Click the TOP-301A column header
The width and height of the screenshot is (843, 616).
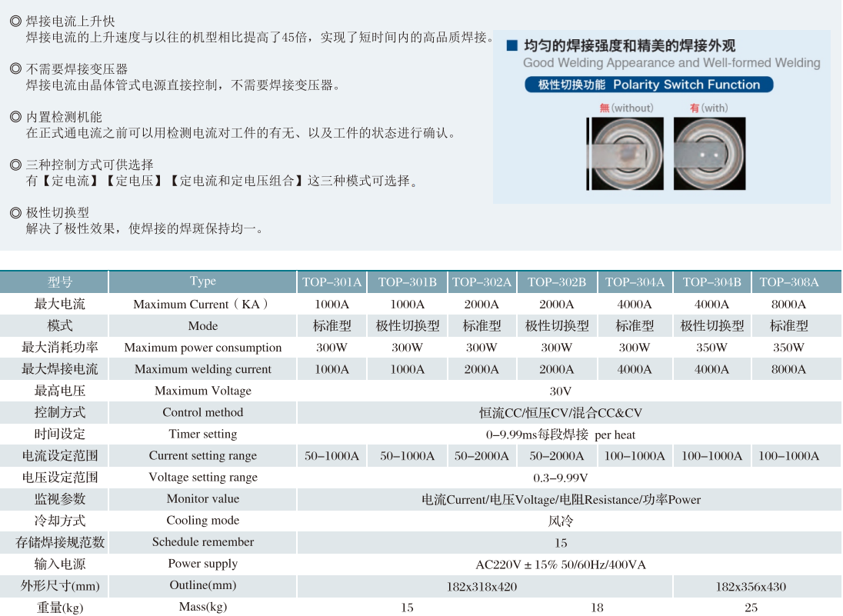click(x=332, y=282)
